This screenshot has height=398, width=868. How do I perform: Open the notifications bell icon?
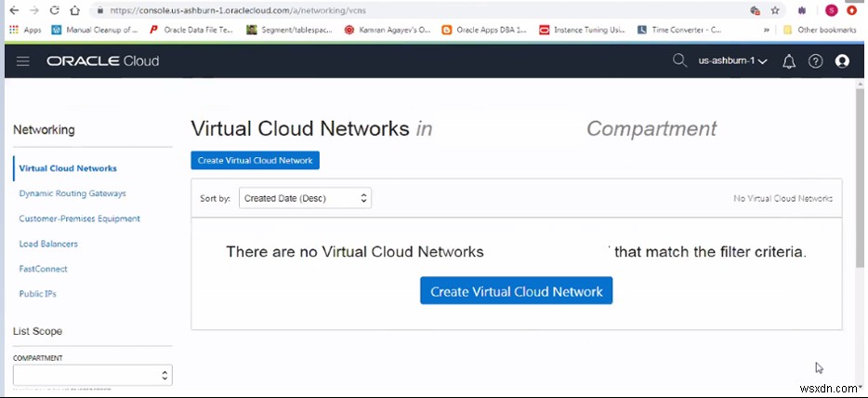(x=789, y=61)
